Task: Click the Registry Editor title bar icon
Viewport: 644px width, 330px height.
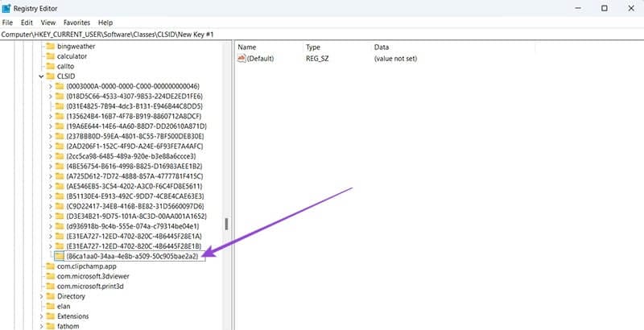Action: point(6,8)
